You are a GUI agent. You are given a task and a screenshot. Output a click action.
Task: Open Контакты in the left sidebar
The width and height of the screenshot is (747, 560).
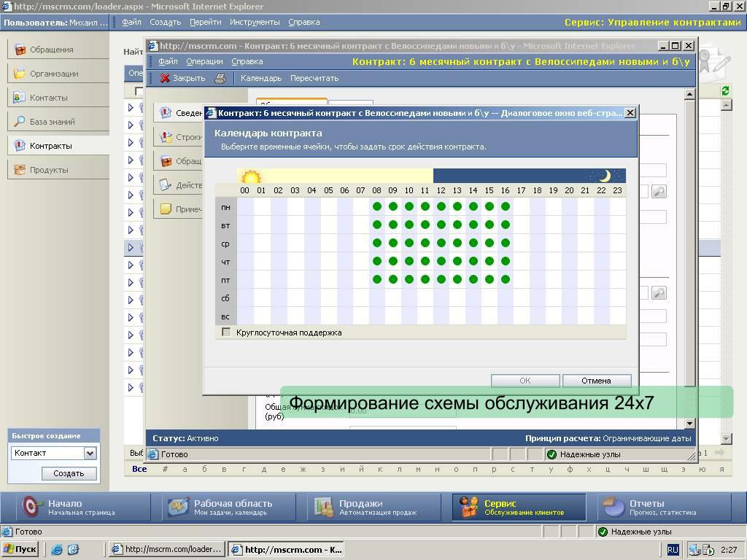tap(58, 98)
